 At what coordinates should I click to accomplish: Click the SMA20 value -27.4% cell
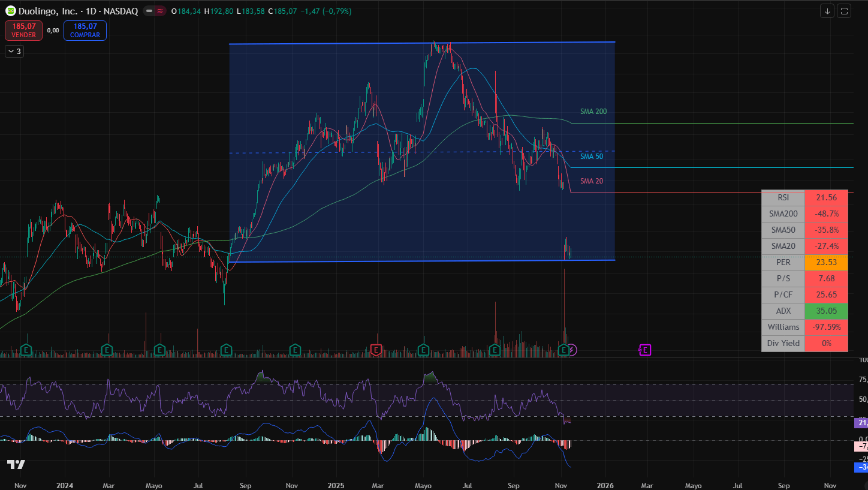tap(826, 246)
